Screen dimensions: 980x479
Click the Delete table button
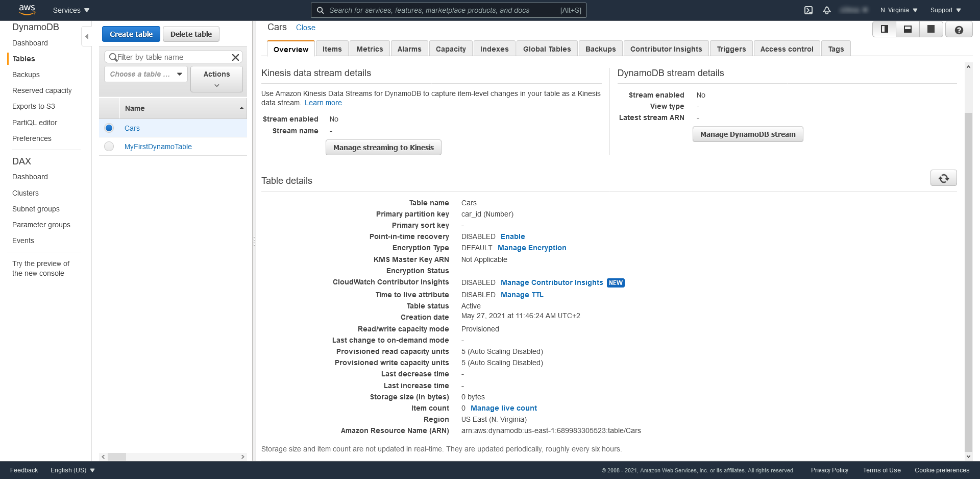(191, 34)
